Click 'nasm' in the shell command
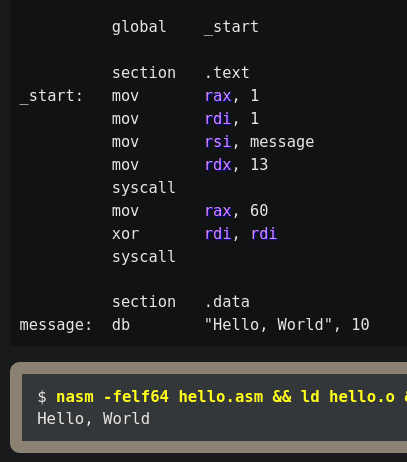 (x=75, y=397)
